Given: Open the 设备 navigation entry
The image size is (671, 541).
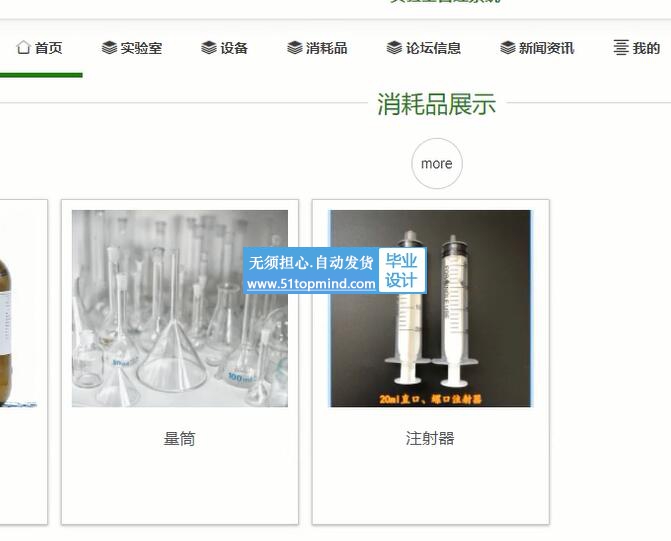Looking at the screenshot, I should [225, 48].
